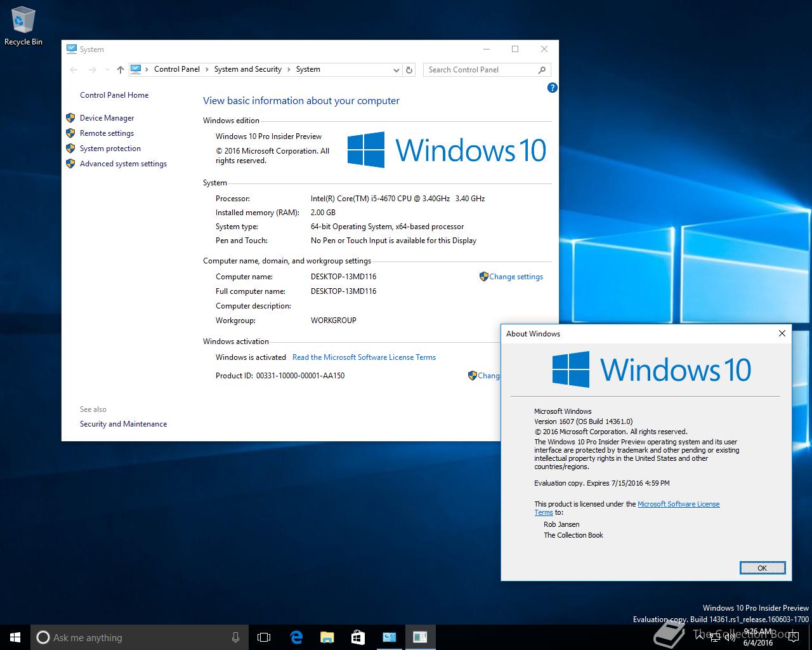Open the Store from taskbar

coord(358,637)
